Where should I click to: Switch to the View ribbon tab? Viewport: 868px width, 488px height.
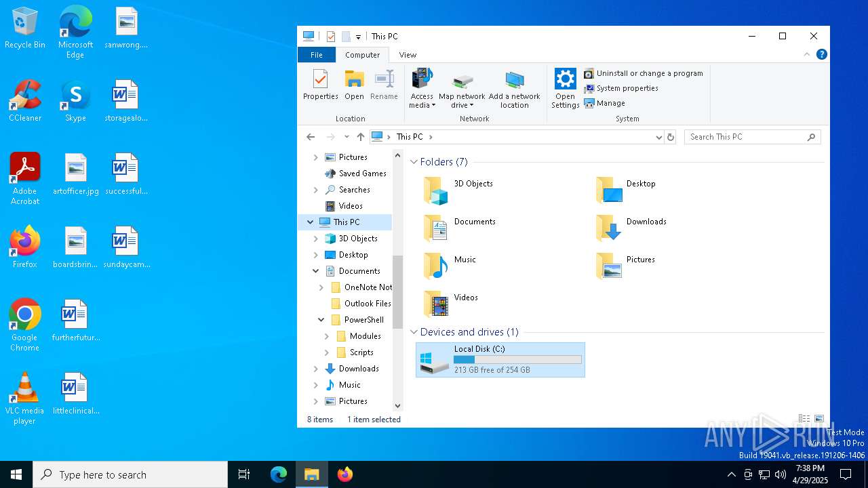[408, 55]
